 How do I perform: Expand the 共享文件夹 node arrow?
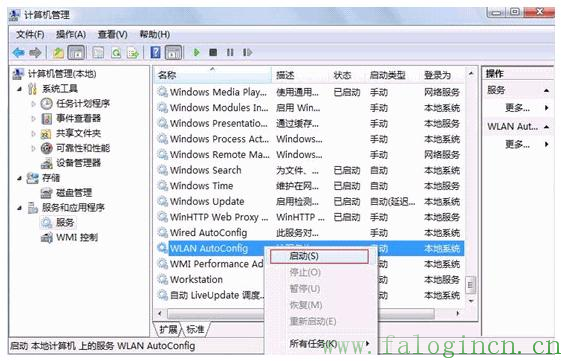click(33, 133)
